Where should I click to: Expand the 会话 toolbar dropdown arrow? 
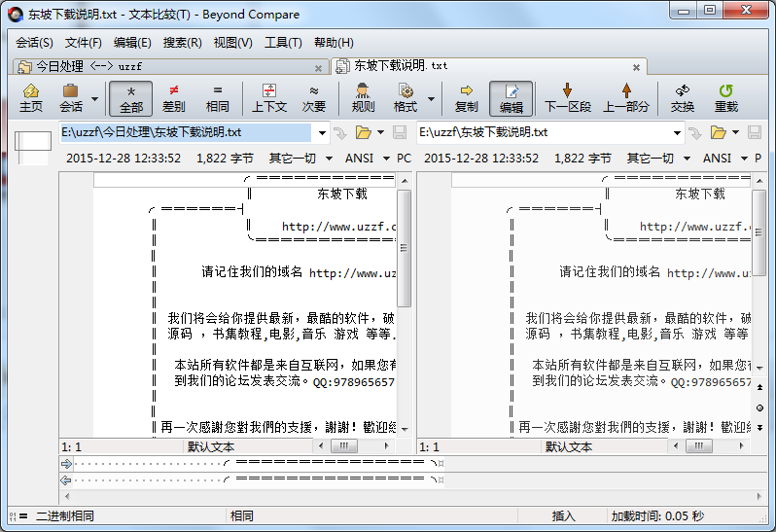94,98
